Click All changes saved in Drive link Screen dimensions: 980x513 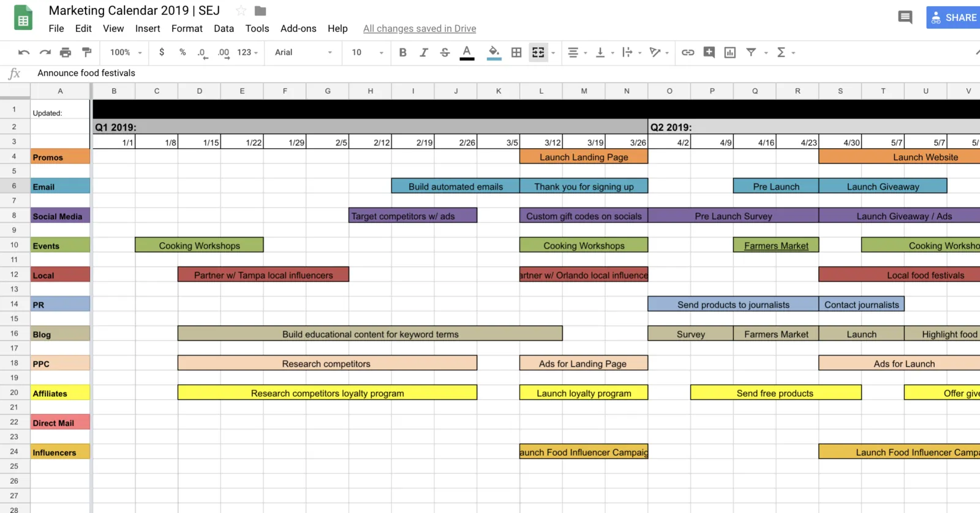(420, 29)
